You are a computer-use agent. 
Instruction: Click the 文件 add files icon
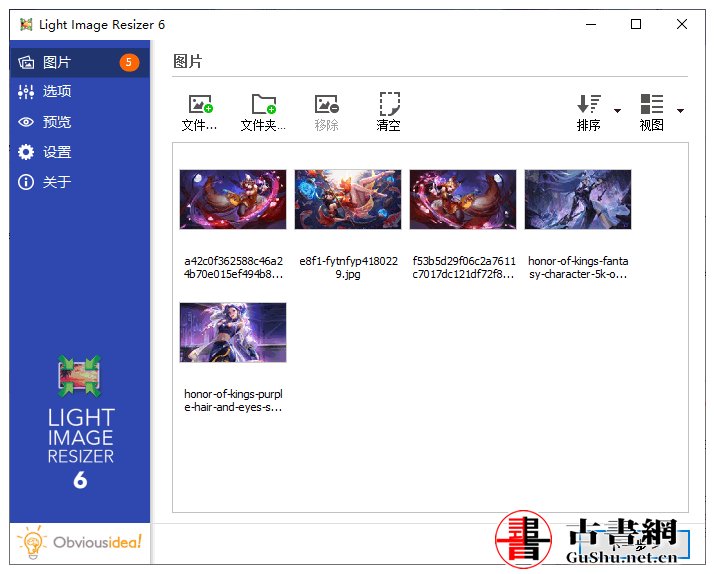click(x=200, y=105)
